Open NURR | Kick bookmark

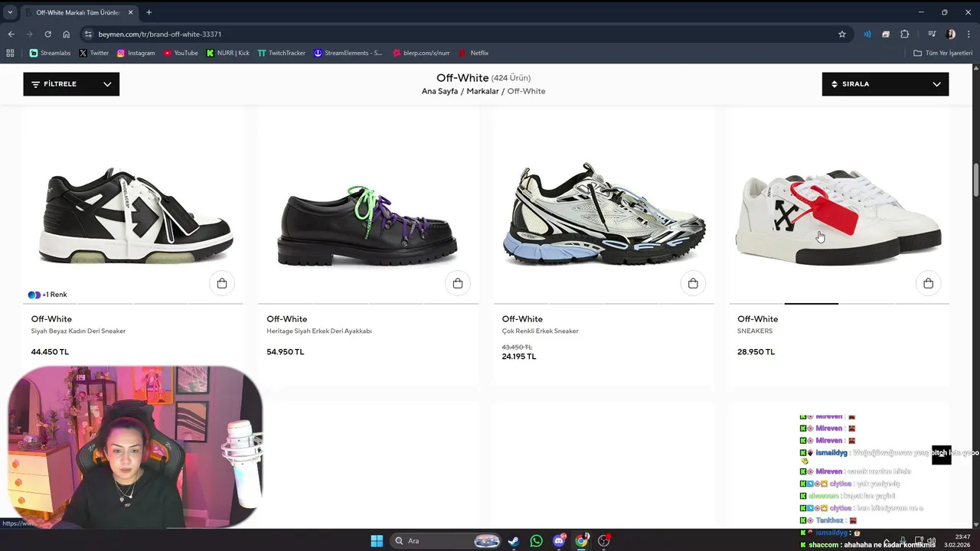(x=228, y=53)
